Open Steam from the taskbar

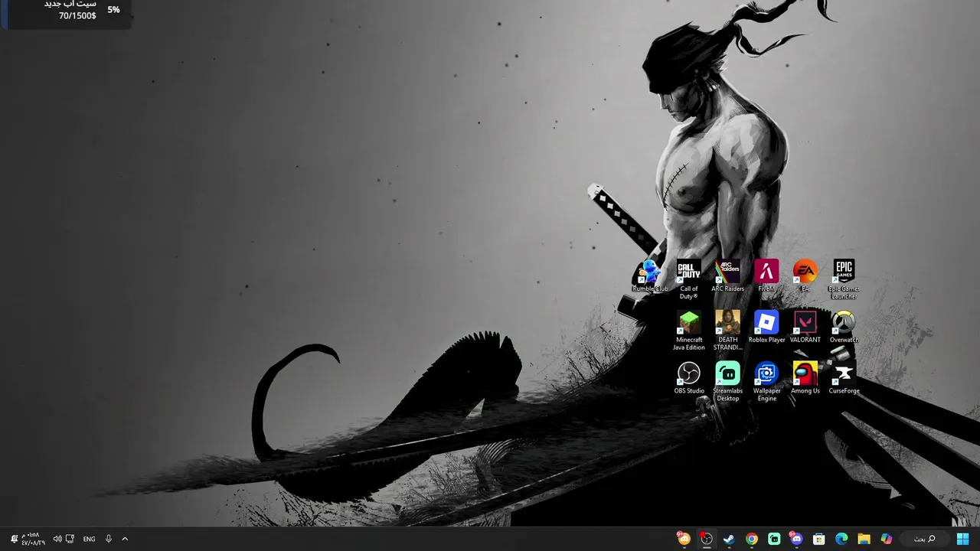point(729,539)
